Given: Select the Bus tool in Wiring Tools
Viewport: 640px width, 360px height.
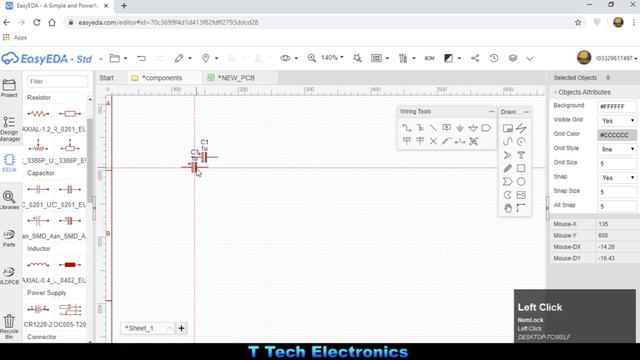Looking at the screenshot, I should pyautogui.click(x=420, y=128).
